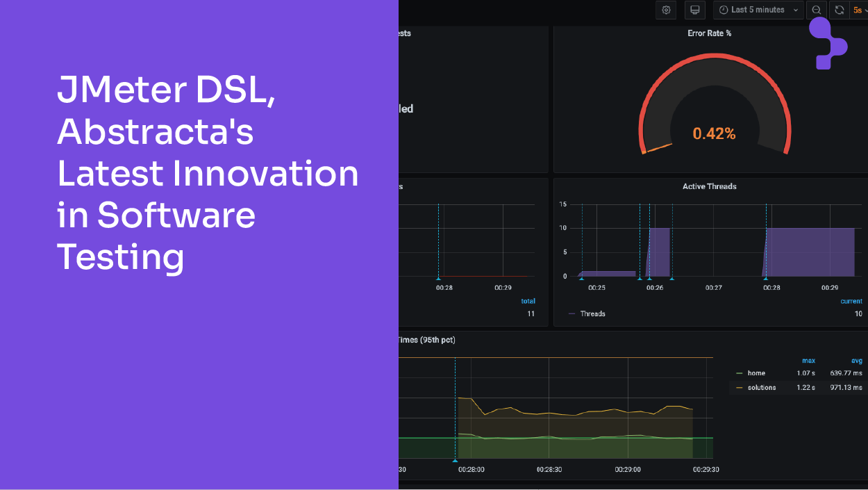Image resolution: width=868 pixels, height=490 pixels.
Task: Click the 0.42% Error Rate gauge
Action: [x=714, y=133]
